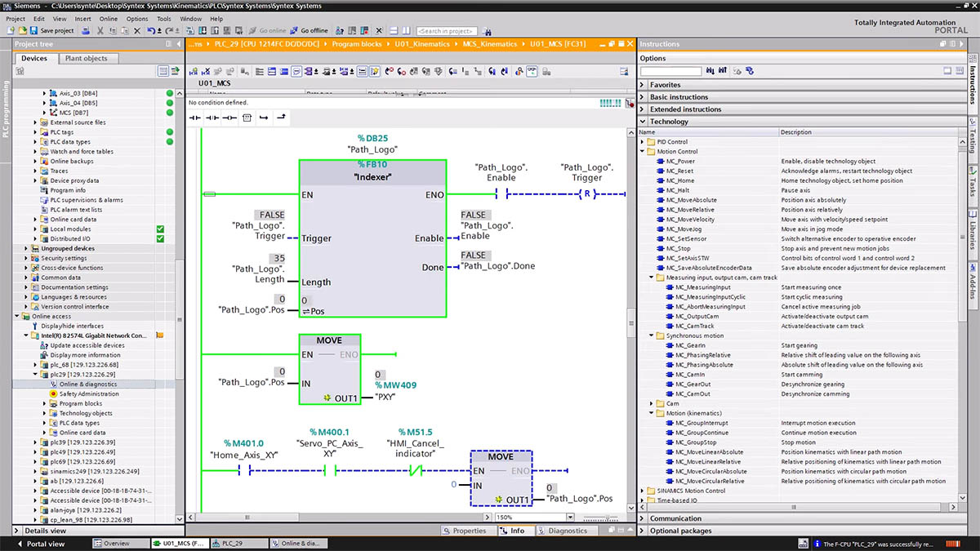The image size is (980, 551).
Task: Select the MC_CamTrack instruction
Action: pos(694,326)
